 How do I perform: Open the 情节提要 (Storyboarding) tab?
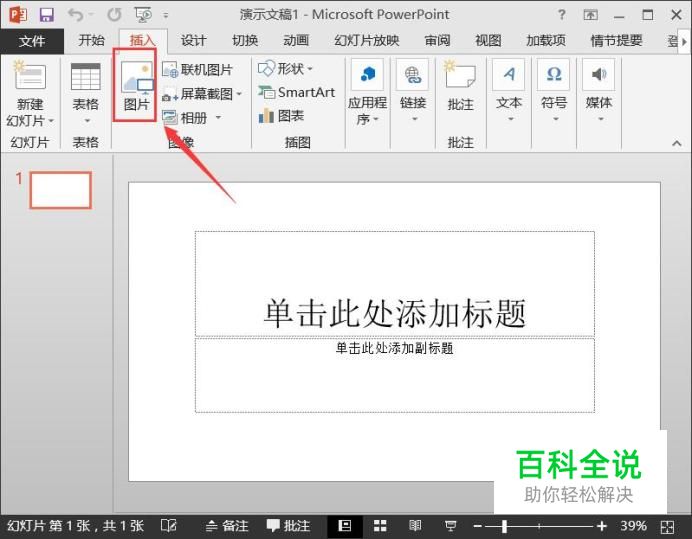click(616, 41)
